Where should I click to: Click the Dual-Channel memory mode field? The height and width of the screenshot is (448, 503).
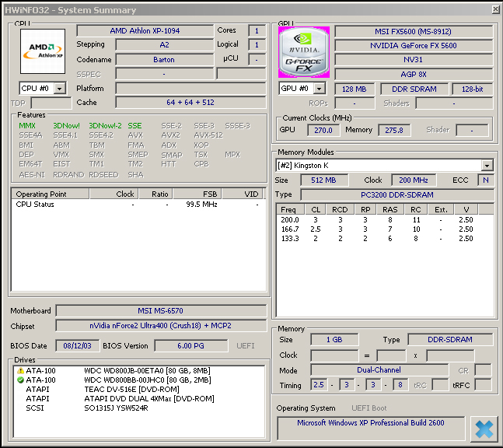pyautogui.click(x=379, y=370)
